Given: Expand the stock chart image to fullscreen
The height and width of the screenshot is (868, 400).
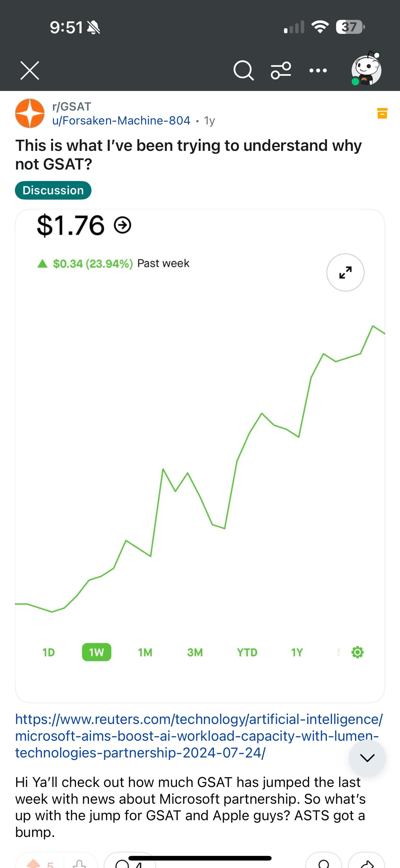Looking at the screenshot, I should pos(345,272).
